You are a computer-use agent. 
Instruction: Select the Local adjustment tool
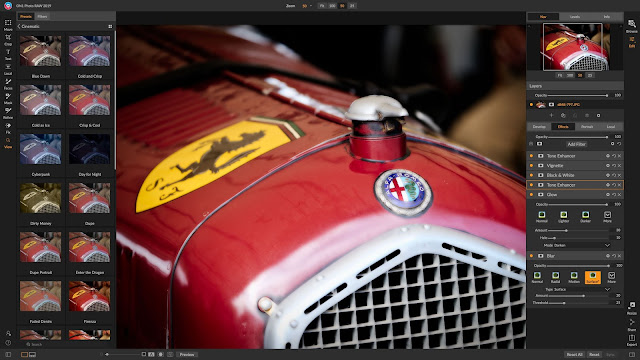[x=8, y=69]
